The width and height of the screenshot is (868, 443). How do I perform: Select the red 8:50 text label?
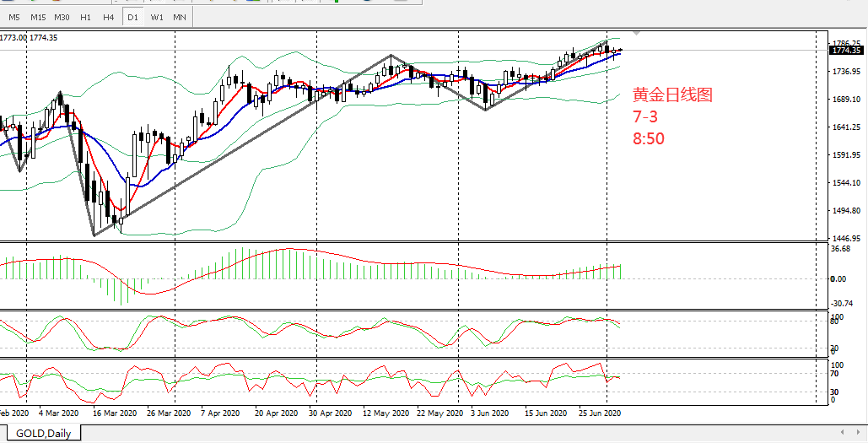pyautogui.click(x=648, y=138)
